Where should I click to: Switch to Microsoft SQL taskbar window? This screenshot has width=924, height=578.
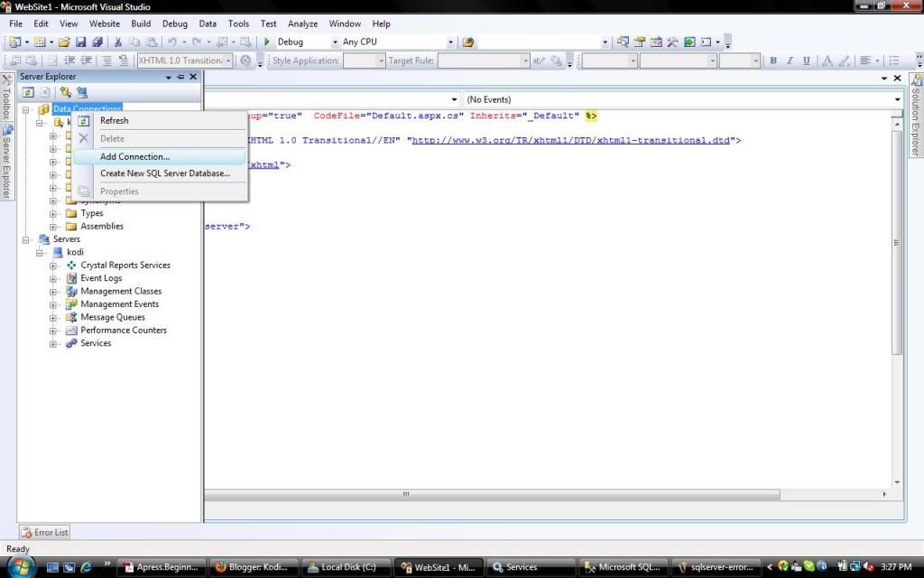click(624, 567)
